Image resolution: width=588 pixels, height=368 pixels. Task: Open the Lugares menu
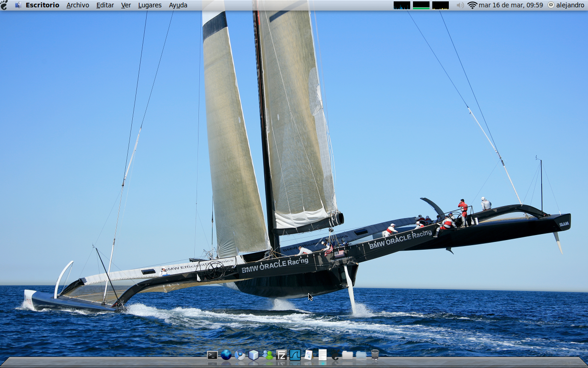coord(150,5)
